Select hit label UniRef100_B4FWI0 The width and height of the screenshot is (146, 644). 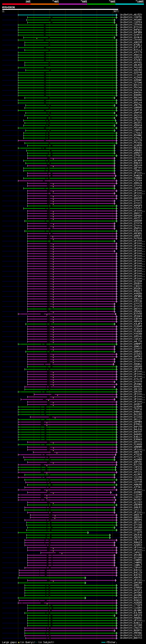(131, 30)
